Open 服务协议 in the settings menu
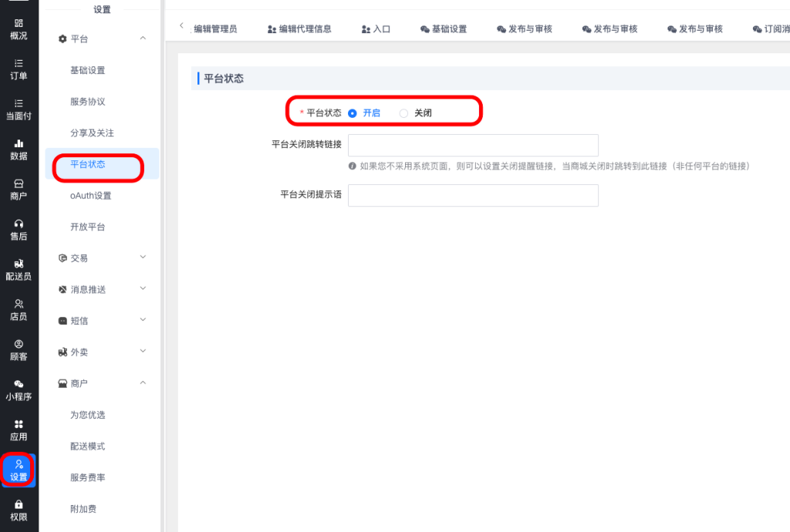790x532 pixels. pyautogui.click(x=88, y=102)
